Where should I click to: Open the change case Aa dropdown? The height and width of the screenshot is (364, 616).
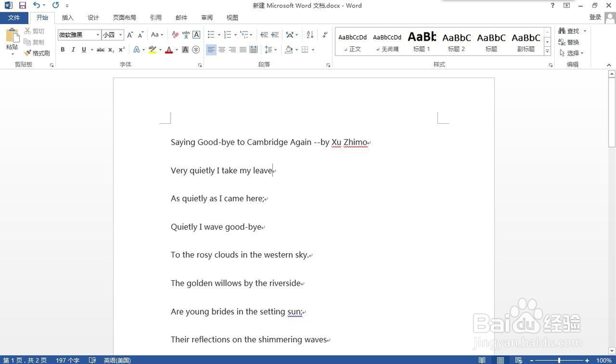pyautogui.click(x=156, y=35)
